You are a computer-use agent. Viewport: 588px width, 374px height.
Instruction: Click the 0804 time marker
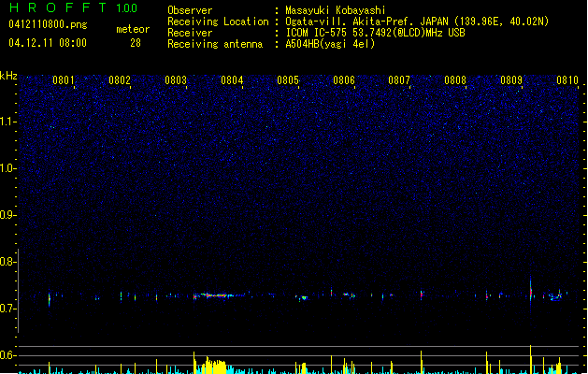coord(232,80)
